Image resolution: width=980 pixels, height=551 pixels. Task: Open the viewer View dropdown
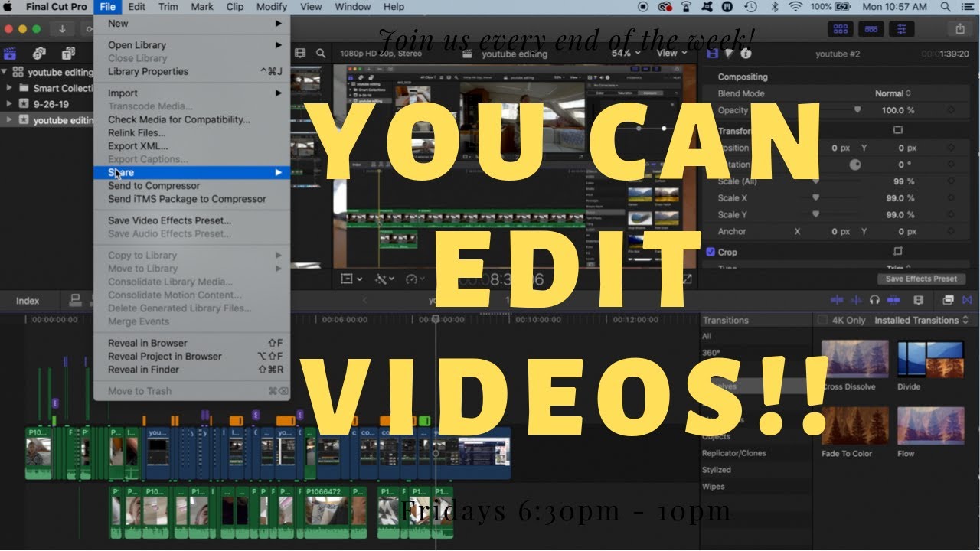tap(671, 54)
